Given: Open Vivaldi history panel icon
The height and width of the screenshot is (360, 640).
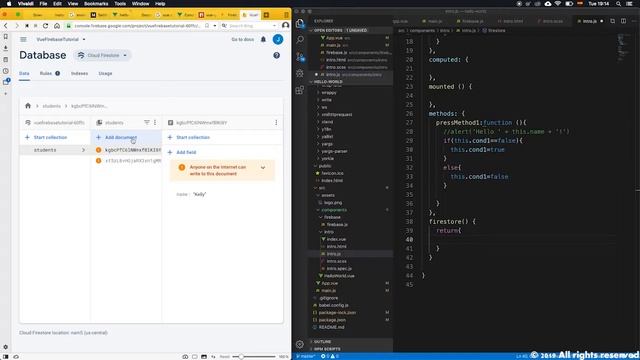Looking at the screenshot, I should [6, 71].
